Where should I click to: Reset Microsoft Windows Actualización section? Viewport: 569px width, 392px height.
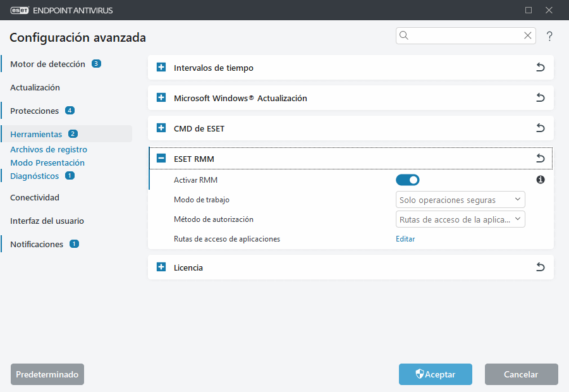pyautogui.click(x=541, y=97)
